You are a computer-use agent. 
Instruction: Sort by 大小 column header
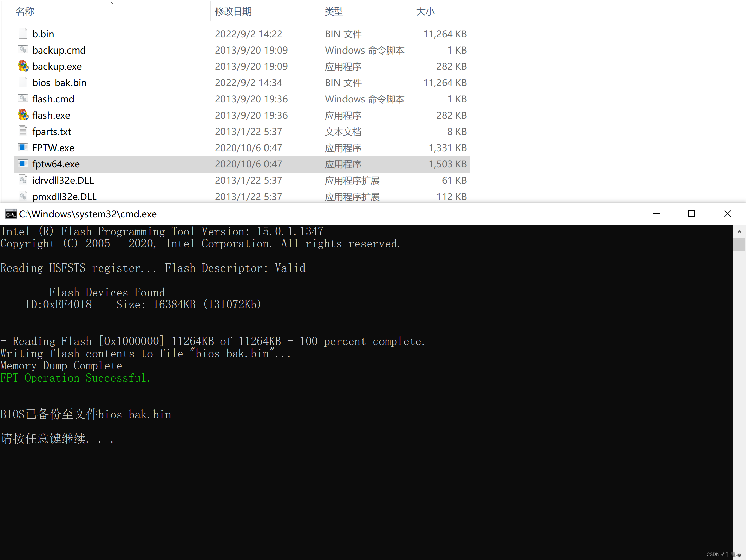point(425,12)
